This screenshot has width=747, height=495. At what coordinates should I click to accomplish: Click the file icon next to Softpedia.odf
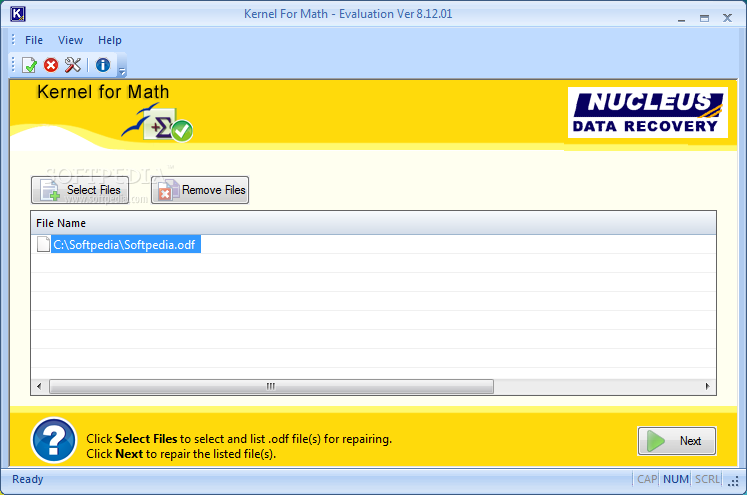point(43,244)
